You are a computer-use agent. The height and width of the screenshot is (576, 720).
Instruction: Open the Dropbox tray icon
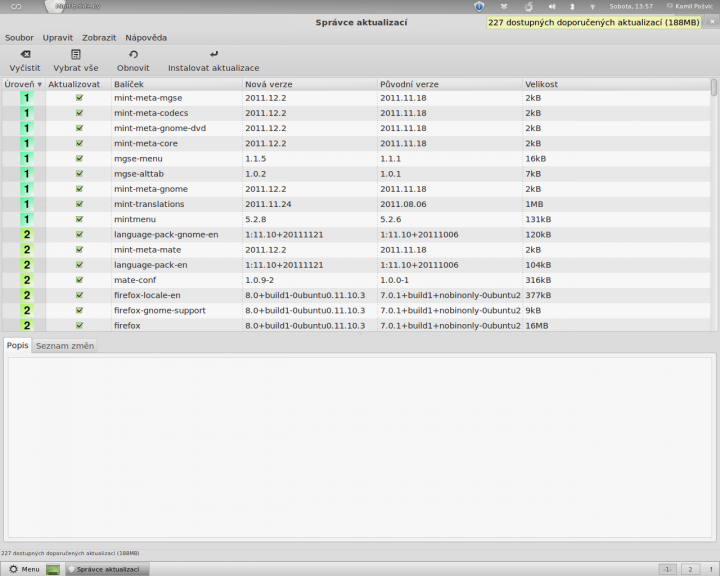pos(504,6)
